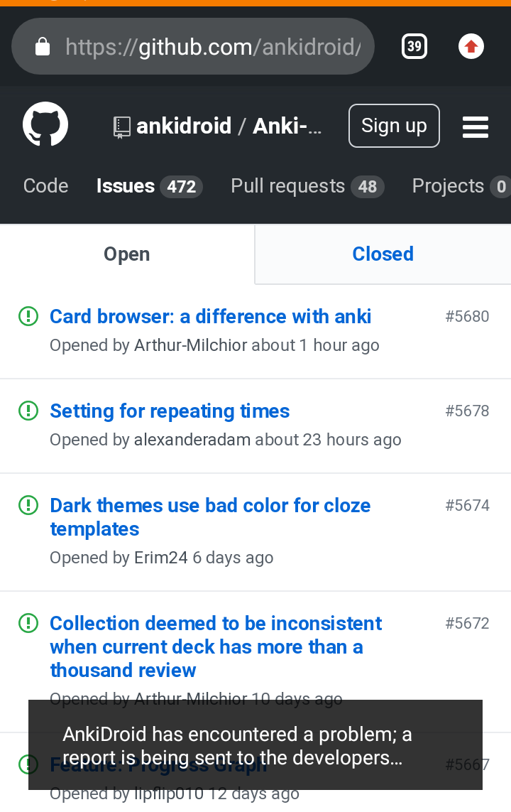Tap the repository book icon beside ankidroid
This screenshot has height=812, width=511.
pyautogui.click(x=121, y=127)
